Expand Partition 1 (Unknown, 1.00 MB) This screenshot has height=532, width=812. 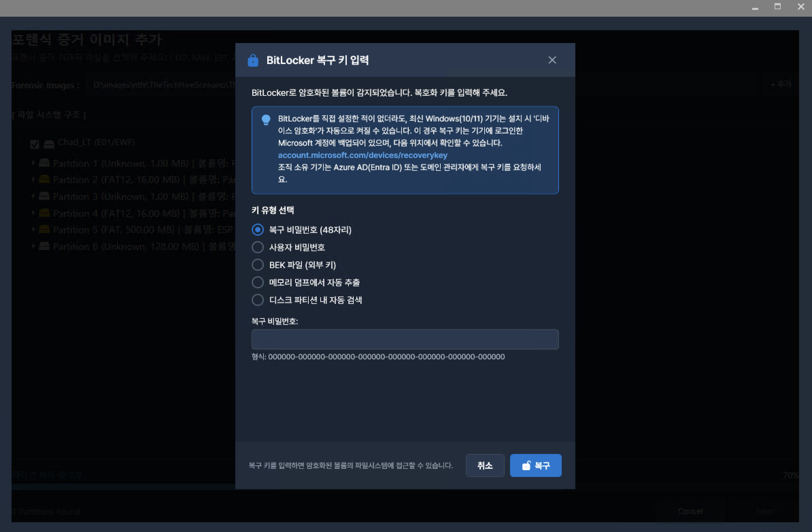point(33,163)
